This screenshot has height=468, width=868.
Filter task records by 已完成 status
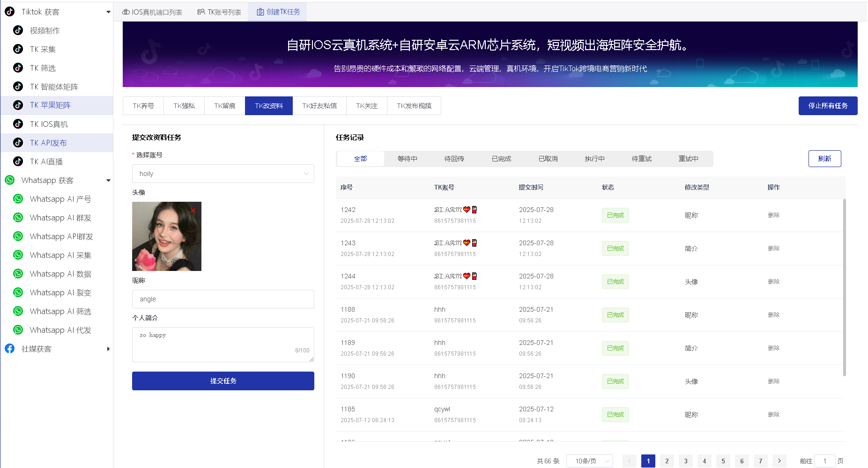[x=501, y=159]
